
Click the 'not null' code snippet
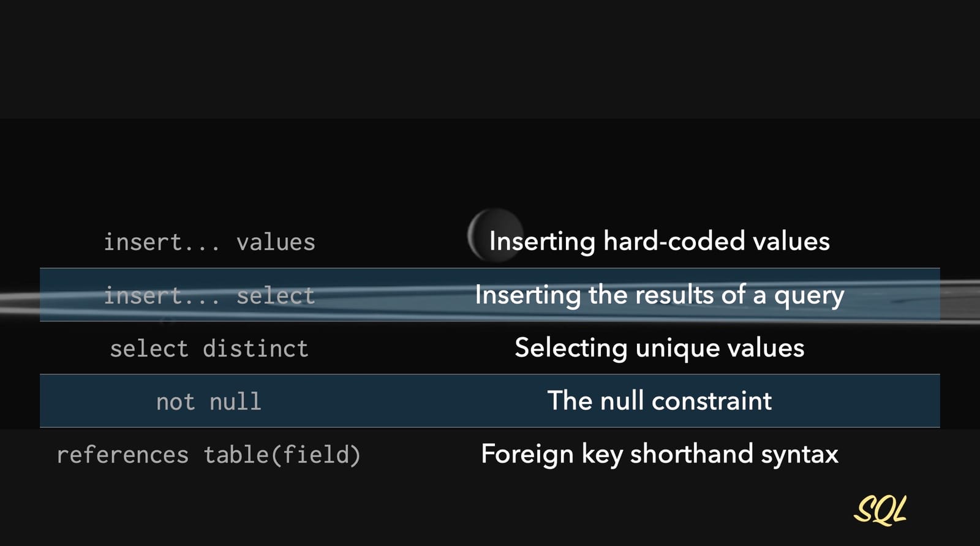point(209,402)
